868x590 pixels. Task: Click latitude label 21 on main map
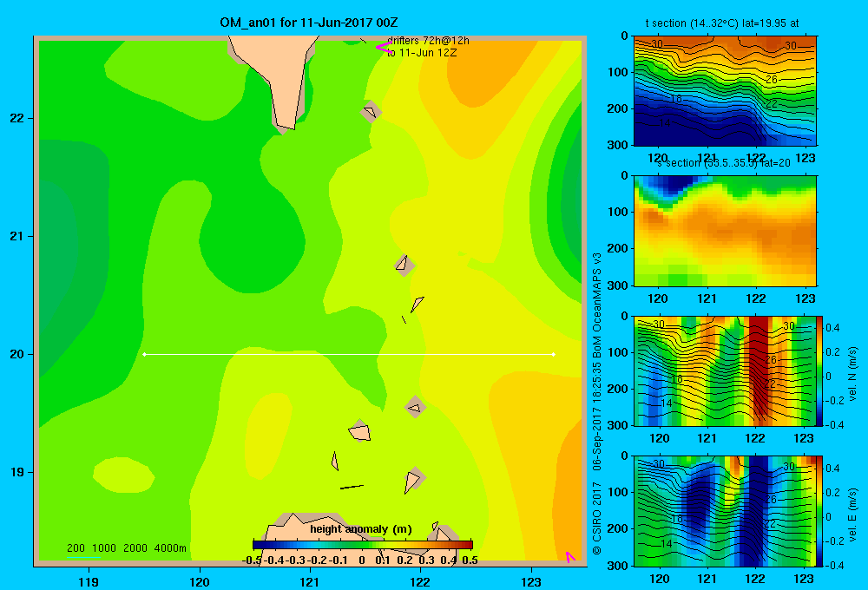pyautogui.click(x=16, y=236)
